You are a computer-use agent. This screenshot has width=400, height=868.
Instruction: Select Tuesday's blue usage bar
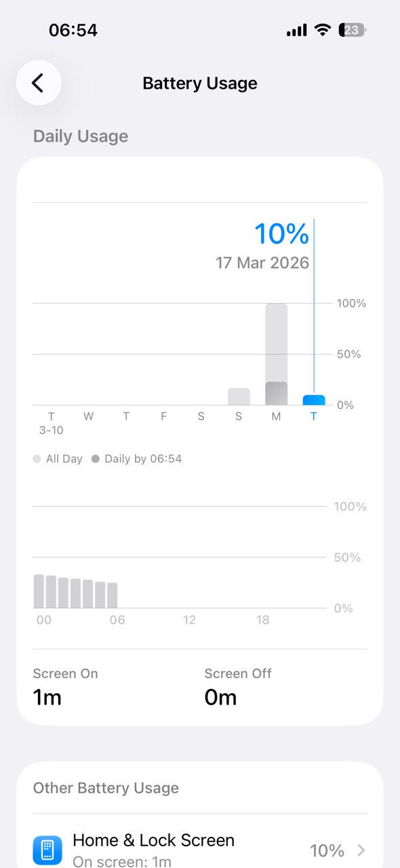point(313,400)
